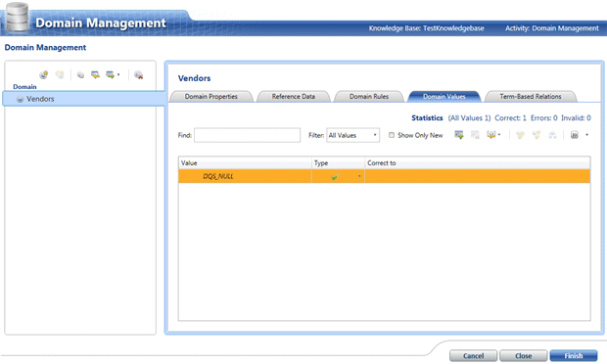Click the Activity: Domain Management header text
607x364 pixels.
click(x=551, y=28)
